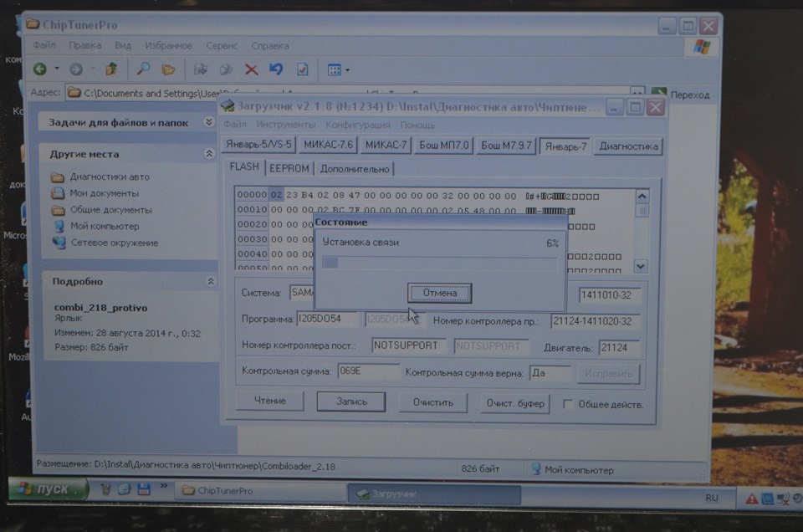
Task: Click the Очист. буфер button
Action: click(515, 403)
